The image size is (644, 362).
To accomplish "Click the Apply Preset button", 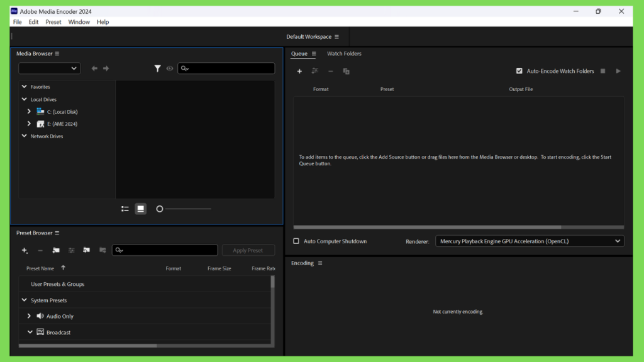I will 248,250.
